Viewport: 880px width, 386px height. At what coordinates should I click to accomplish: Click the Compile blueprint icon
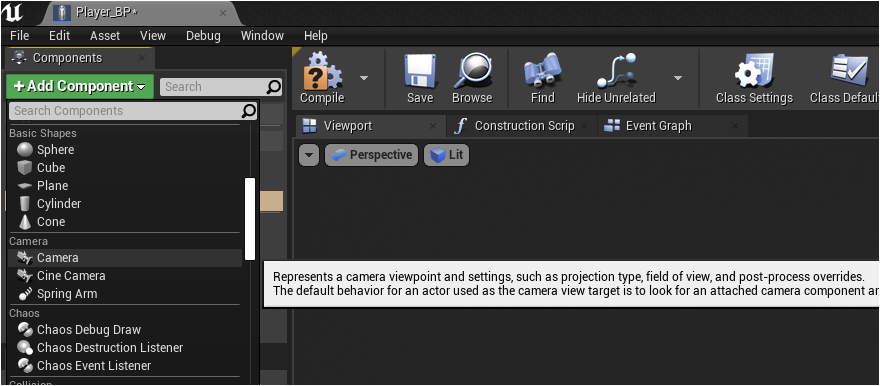pos(322,71)
